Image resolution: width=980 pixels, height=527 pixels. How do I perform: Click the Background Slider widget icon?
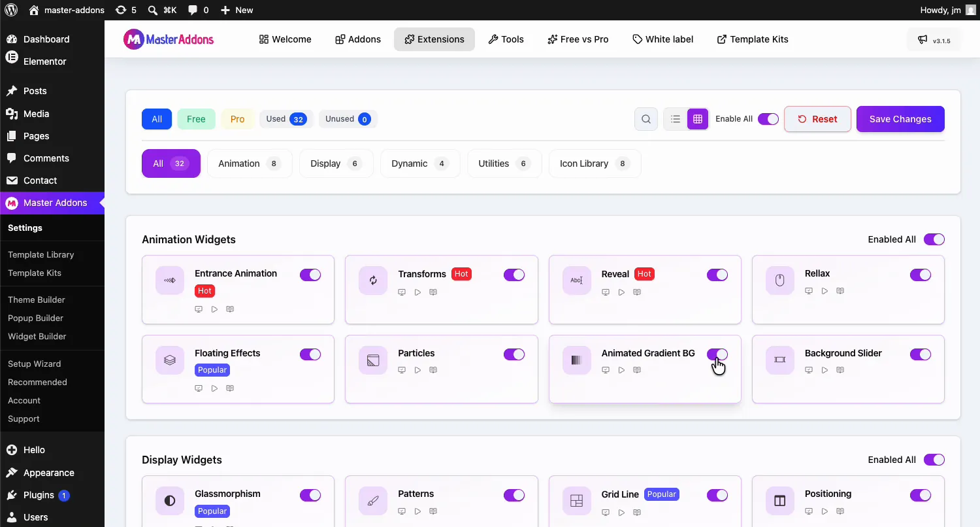tap(780, 360)
